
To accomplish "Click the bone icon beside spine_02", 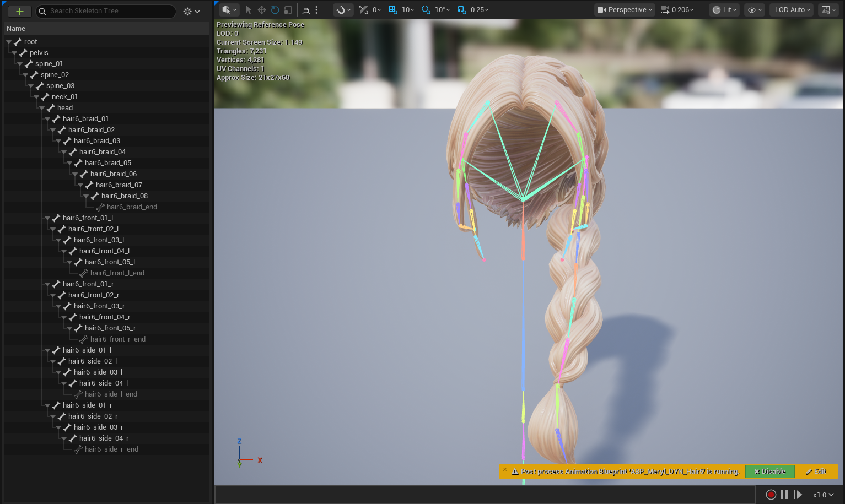I will tap(34, 75).
